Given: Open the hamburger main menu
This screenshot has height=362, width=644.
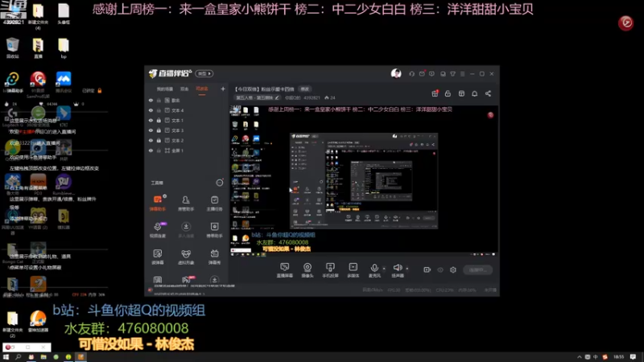Looking at the screenshot, I should tap(462, 74).
